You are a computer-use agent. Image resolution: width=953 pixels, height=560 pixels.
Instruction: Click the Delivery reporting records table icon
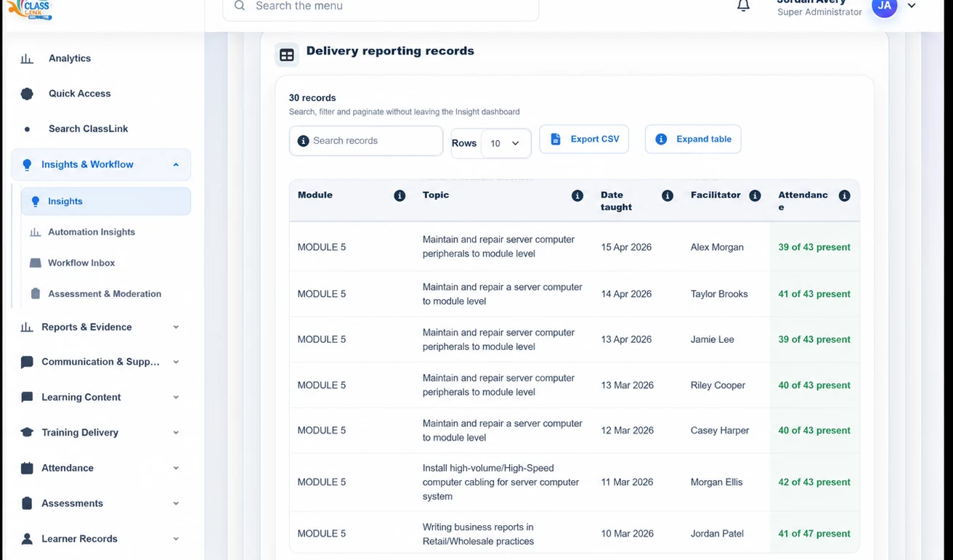tap(287, 55)
